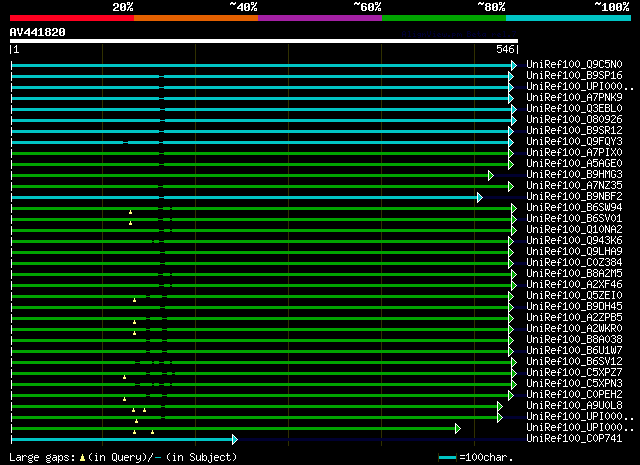Select the arrowhead on the UniRef100_A7PIX0 row
Viewport: 640px width, 465px height.
(511, 154)
